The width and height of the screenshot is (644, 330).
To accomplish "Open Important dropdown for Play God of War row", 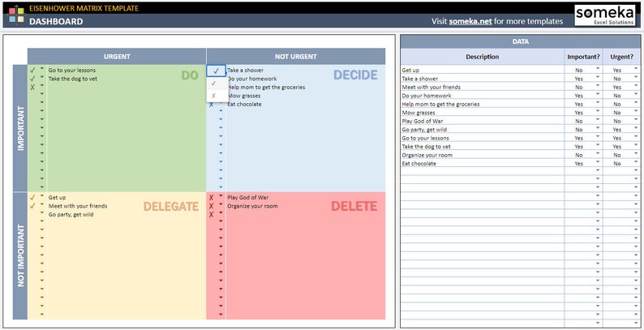I will coord(598,119).
